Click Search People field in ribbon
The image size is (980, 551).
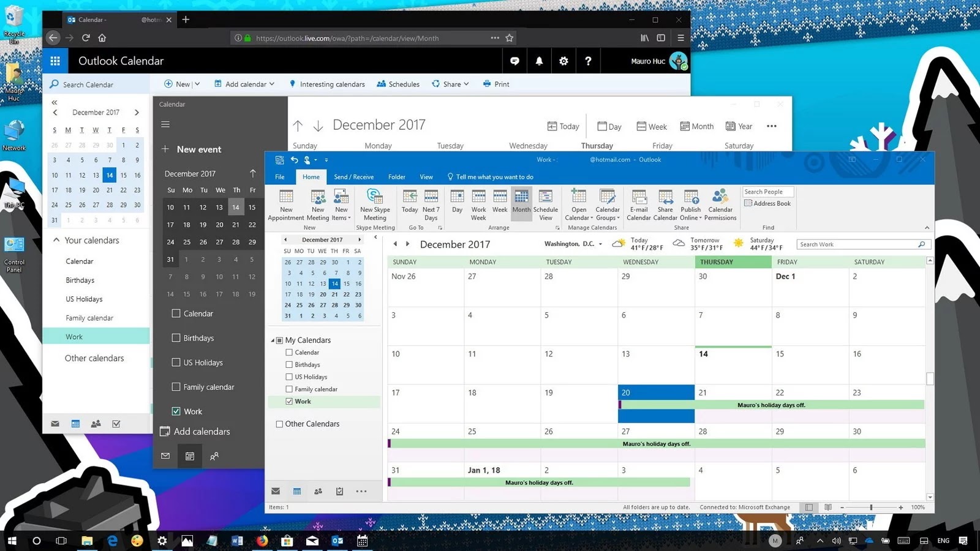click(768, 192)
